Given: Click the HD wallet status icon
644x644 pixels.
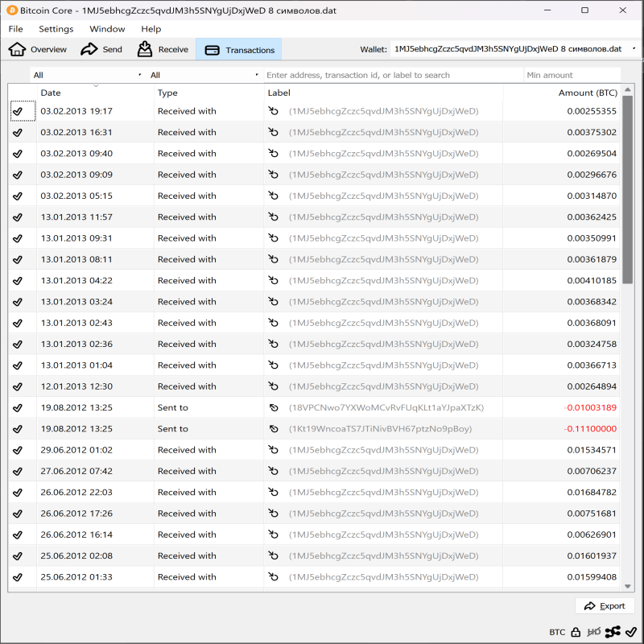Looking at the screenshot, I should 594,632.
